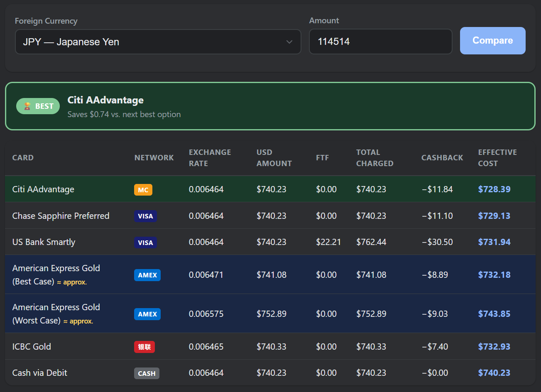Click the Effective Cost column header
Screen dimensions: 541x392
coord(497,158)
